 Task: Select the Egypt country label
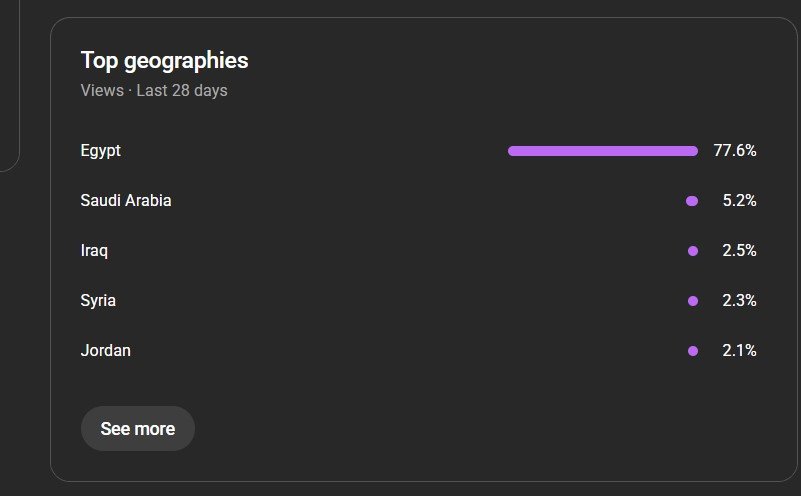point(101,151)
